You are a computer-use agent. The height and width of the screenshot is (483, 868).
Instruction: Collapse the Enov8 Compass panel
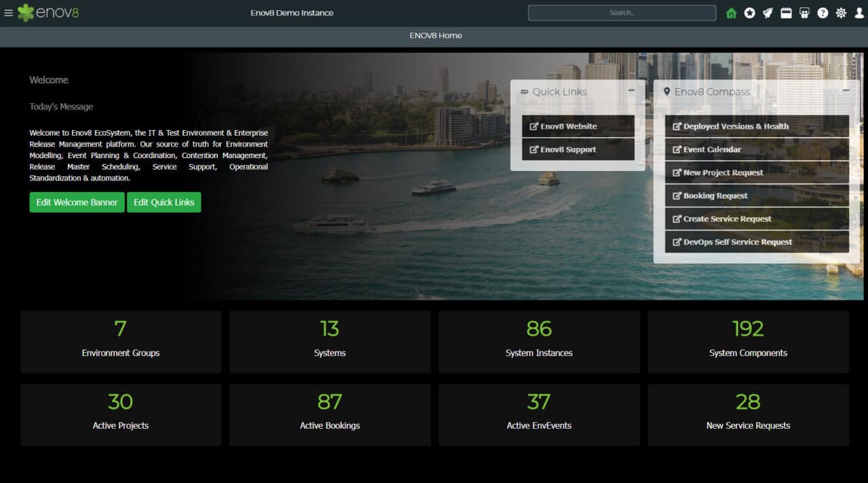(x=846, y=89)
